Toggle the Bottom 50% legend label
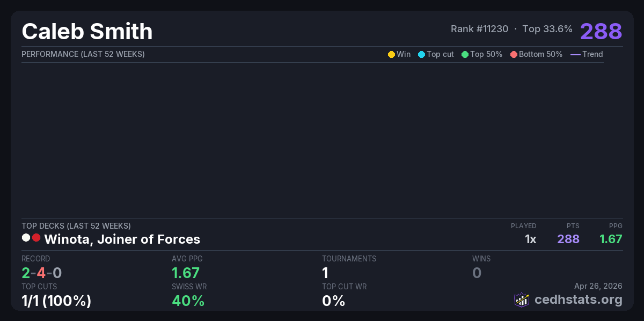 [540, 54]
